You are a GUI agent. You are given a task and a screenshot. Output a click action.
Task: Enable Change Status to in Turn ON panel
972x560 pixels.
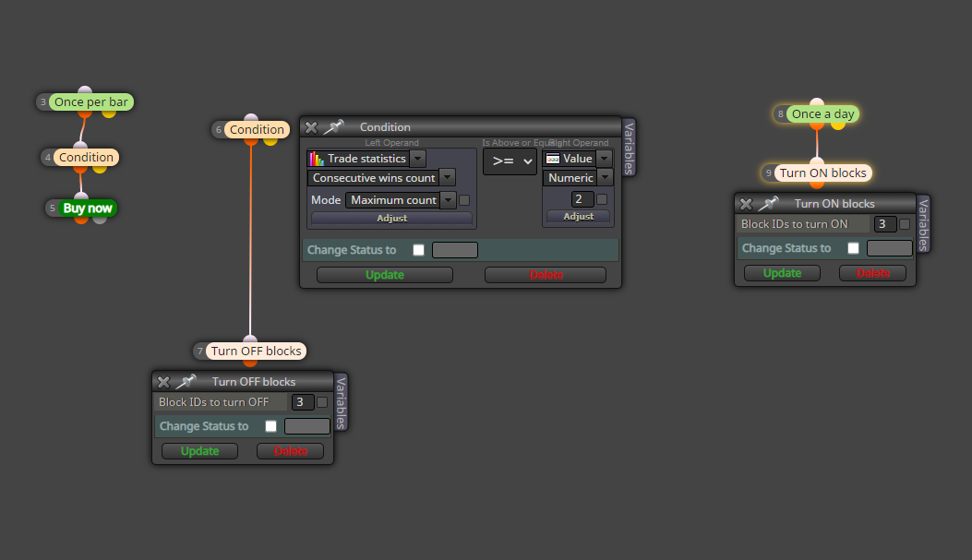pos(854,248)
